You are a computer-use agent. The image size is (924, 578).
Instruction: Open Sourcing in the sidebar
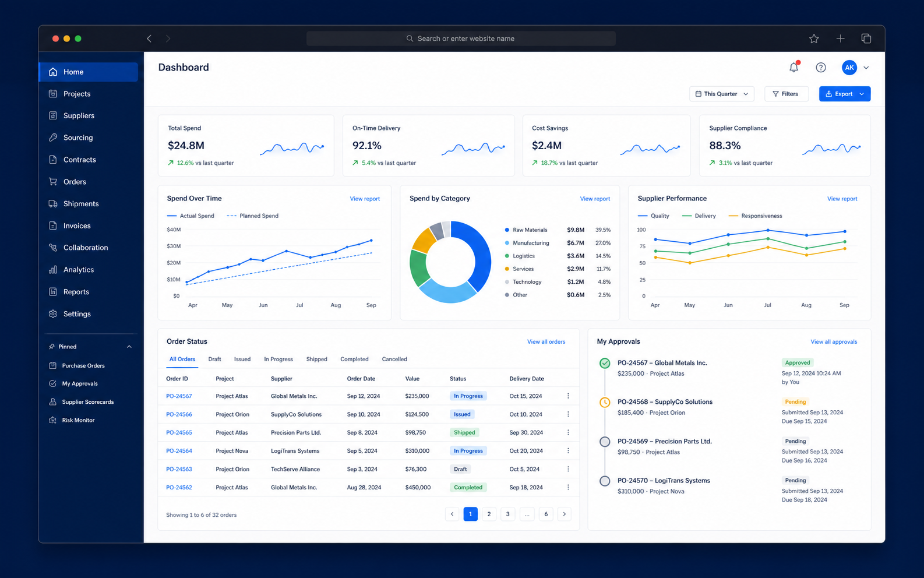(89, 138)
